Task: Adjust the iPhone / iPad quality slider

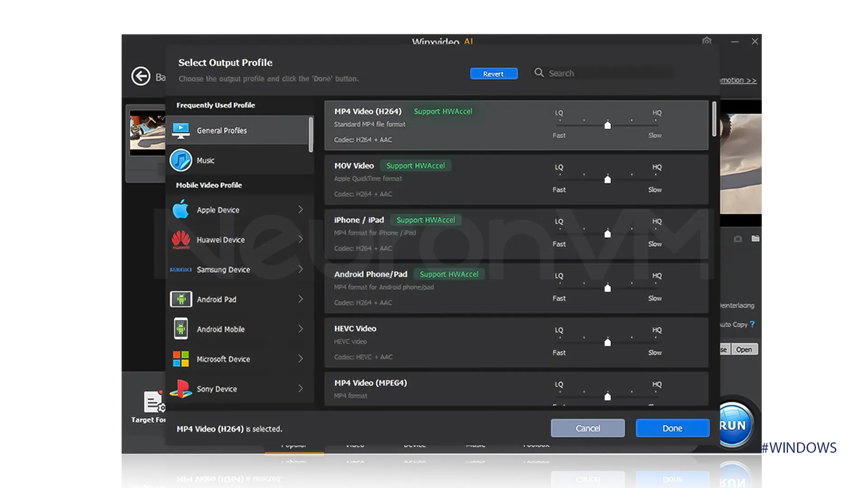Action: (608, 233)
